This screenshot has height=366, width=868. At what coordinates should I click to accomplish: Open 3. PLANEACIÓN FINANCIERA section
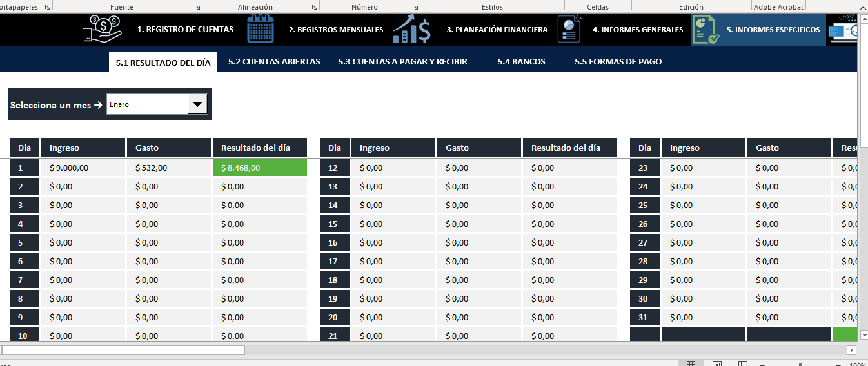pyautogui.click(x=497, y=30)
